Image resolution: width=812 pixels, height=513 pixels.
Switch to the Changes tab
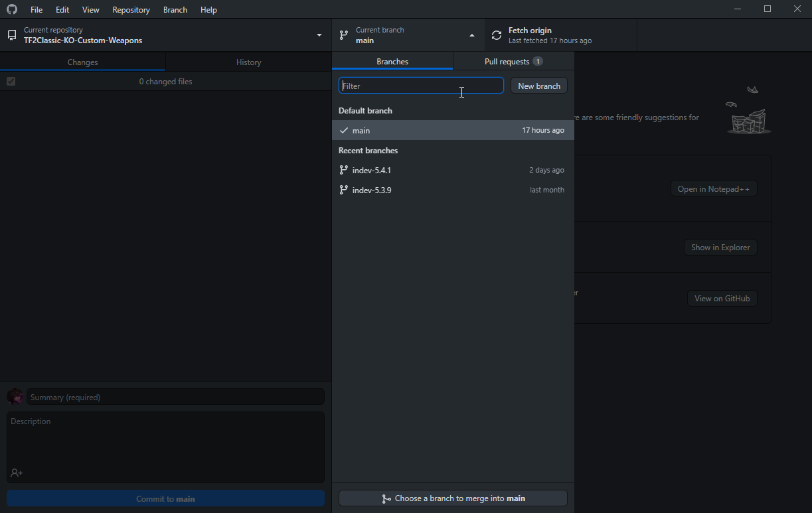[x=83, y=62]
